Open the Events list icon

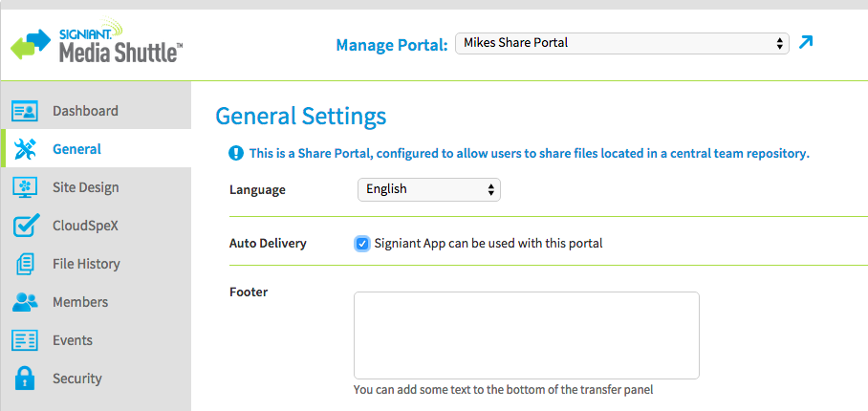(x=24, y=340)
